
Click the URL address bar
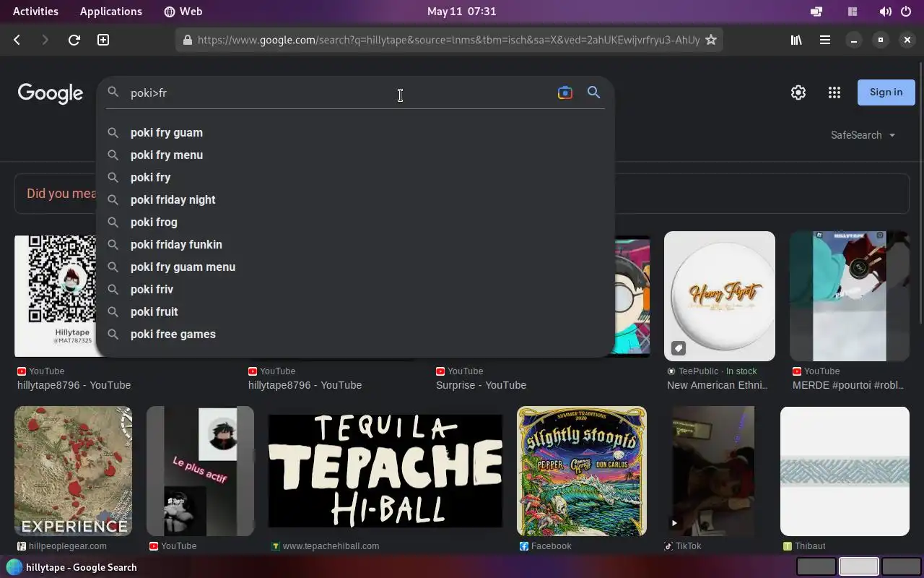448,40
